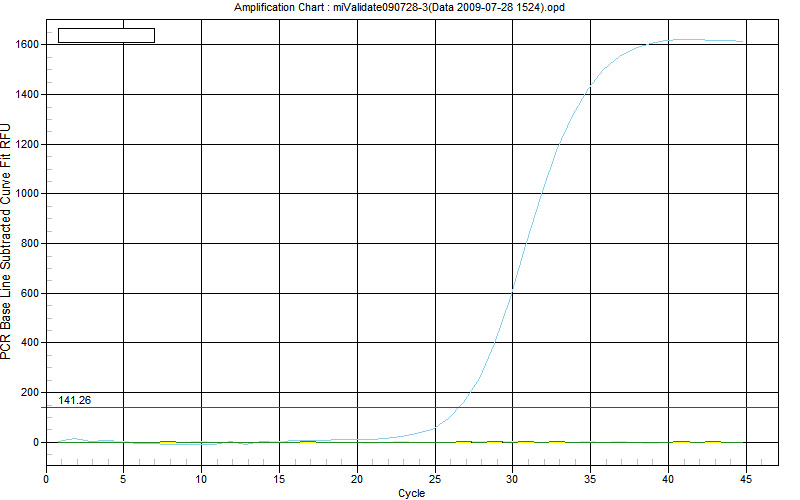Click y-axis tick label 200
This screenshot has width=800, height=500.
(x=29, y=392)
